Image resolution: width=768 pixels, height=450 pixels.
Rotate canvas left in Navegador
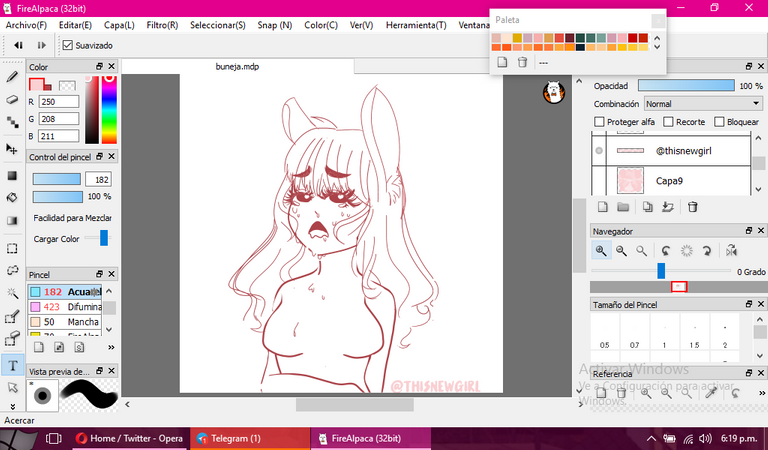click(666, 251)
